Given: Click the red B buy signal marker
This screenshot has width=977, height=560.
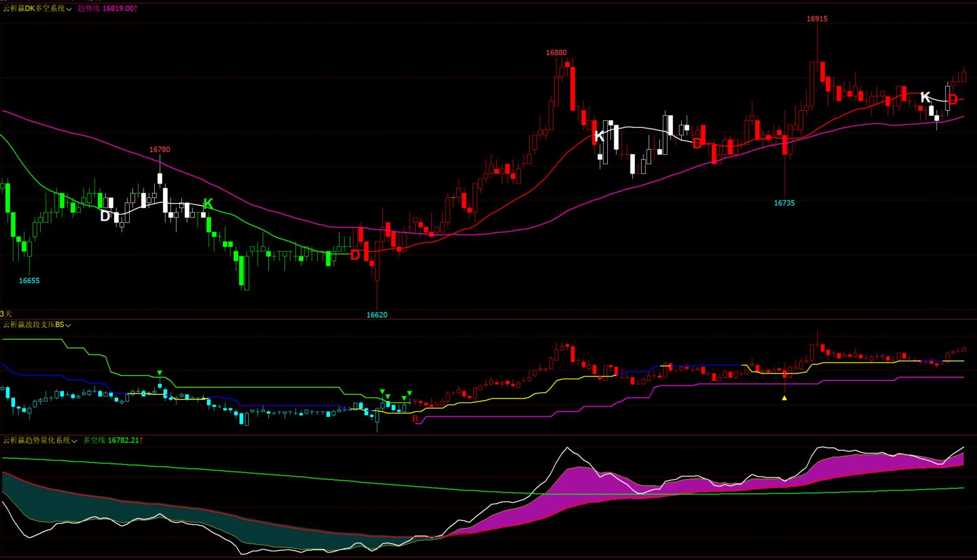Looking at the screenshot, I should [415, 419].
